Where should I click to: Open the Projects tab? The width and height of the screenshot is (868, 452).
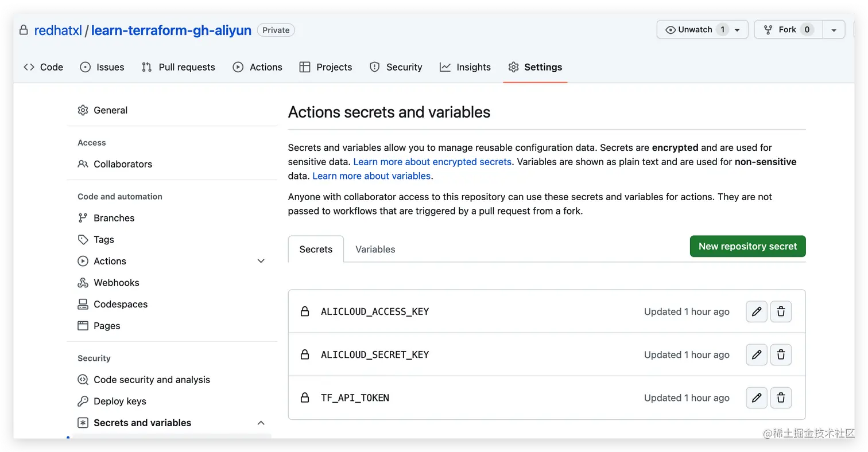326,67
